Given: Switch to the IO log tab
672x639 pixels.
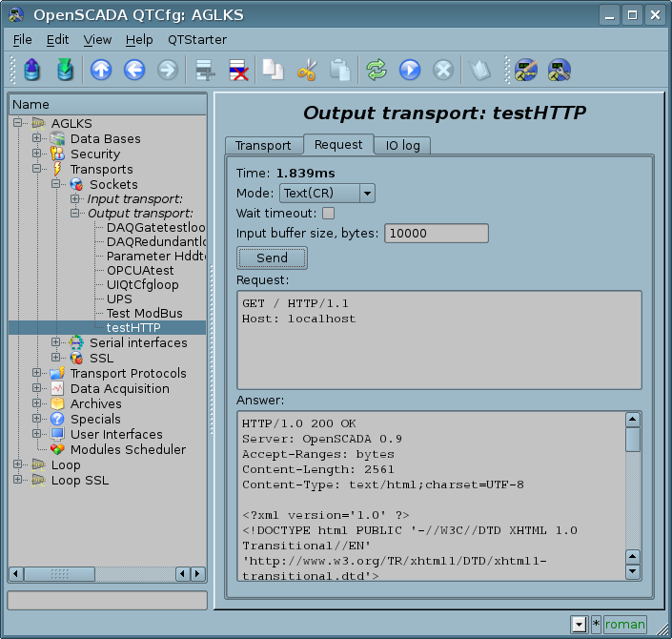Looking at the screenshot, I should click(402, 145).
